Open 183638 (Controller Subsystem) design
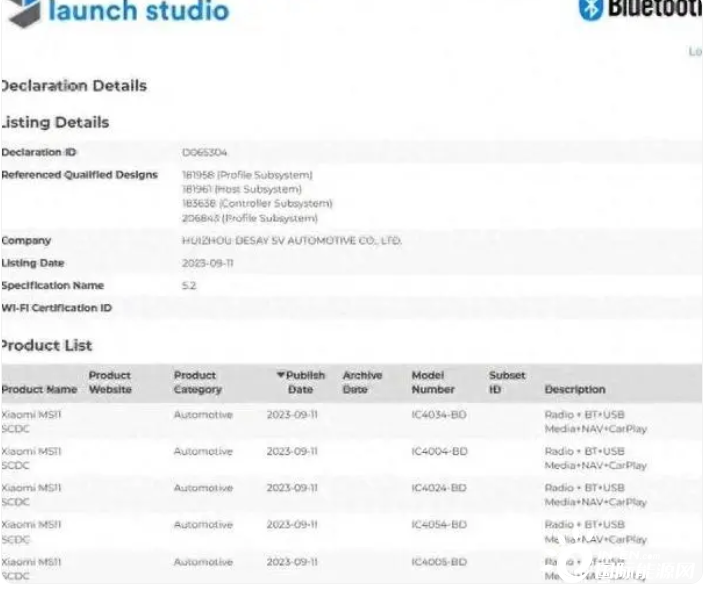Viewport: 704px width, 589px height. [257, 203]
